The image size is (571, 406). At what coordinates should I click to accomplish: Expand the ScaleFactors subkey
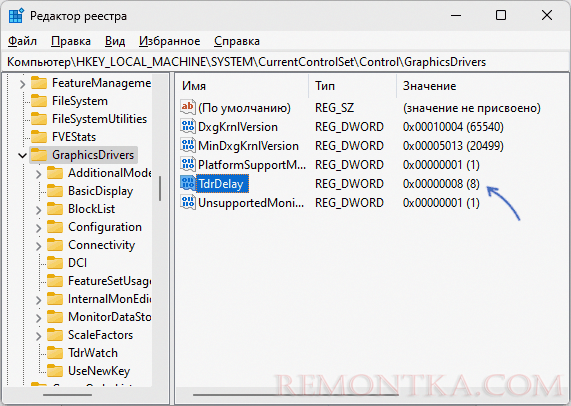39,336
